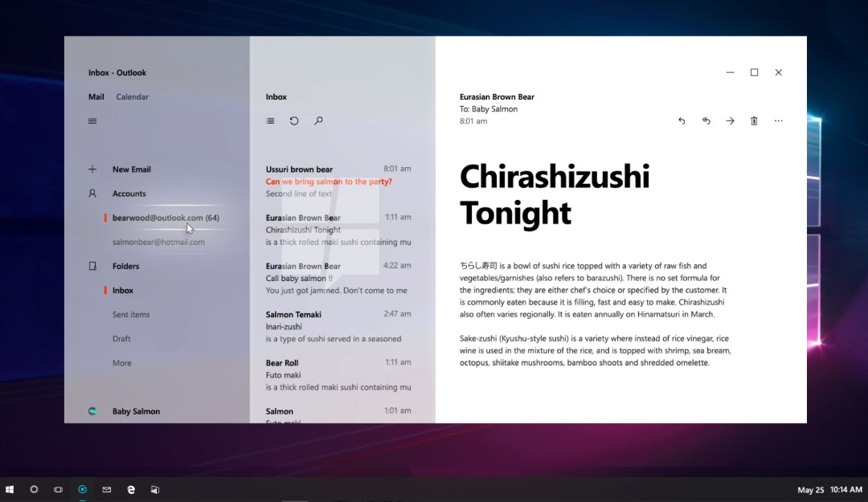Click the hamburger menu in the sidebar

pyautogui.click(x=92, y=120)
